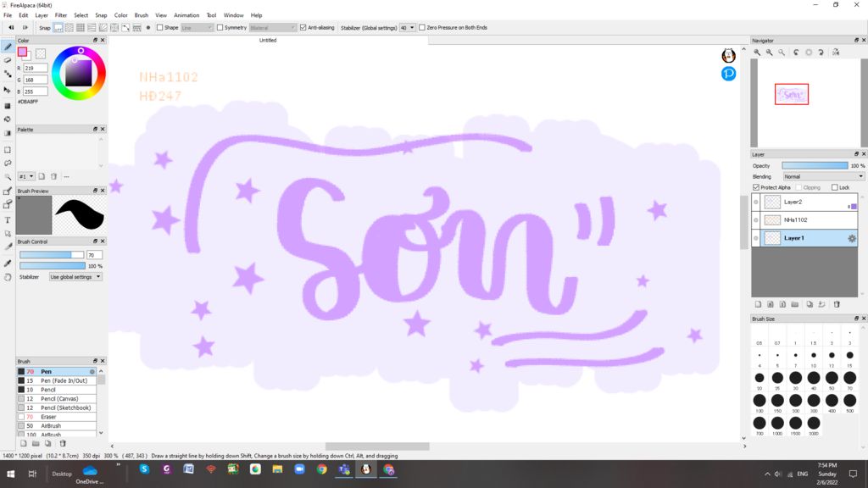This screenshot has width=868, height=488.
Task: Click the R value input field
Action: tap(36, 68)
